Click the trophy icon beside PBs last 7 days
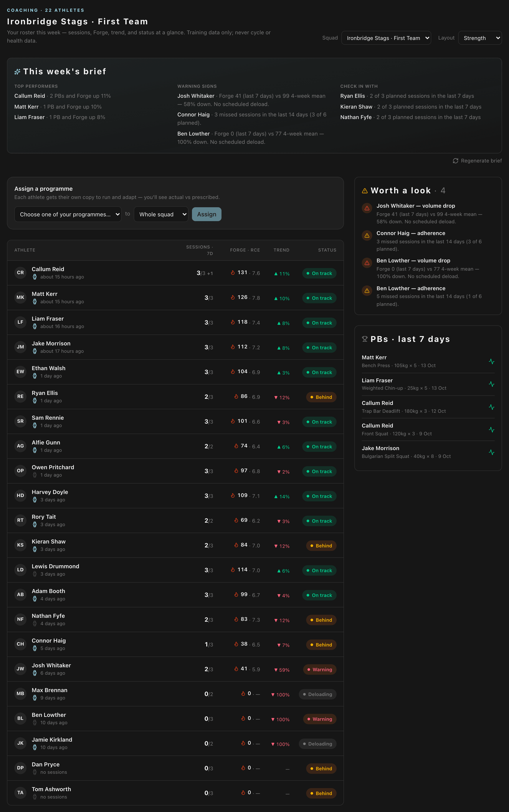 coord(365,339)
